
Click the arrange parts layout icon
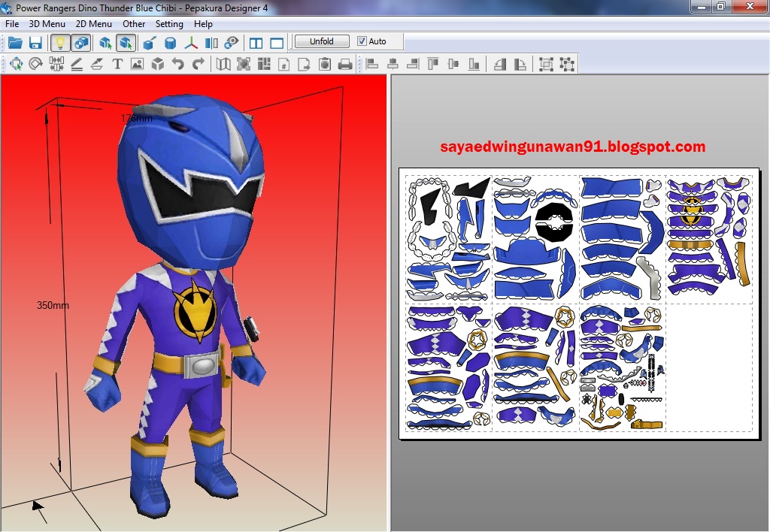pyautogui.click(x=264, y=64)
